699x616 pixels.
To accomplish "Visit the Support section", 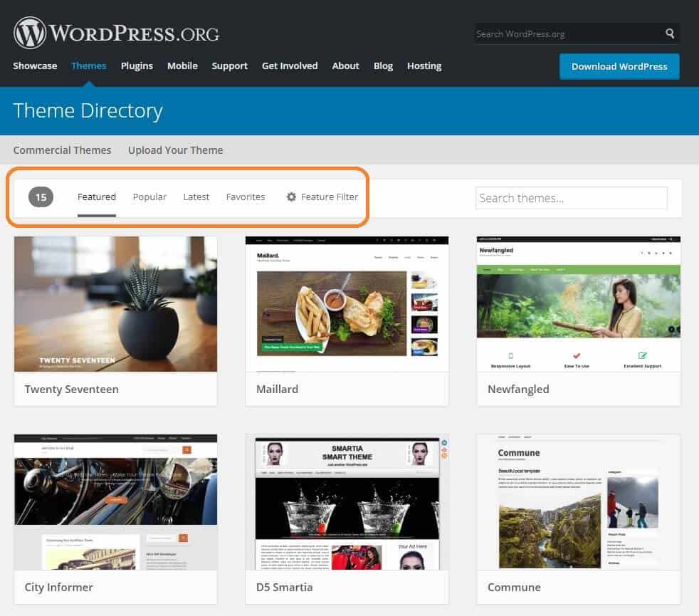I will (x=230, y=66).
